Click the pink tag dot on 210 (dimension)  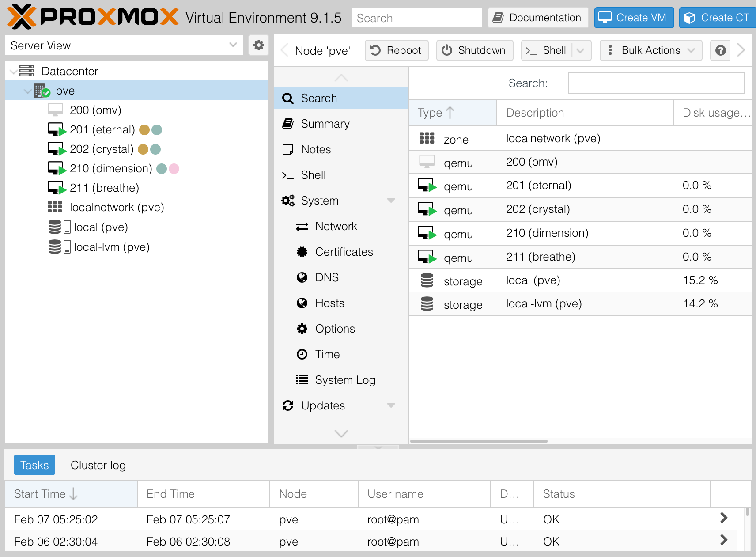tap(174, 169)
